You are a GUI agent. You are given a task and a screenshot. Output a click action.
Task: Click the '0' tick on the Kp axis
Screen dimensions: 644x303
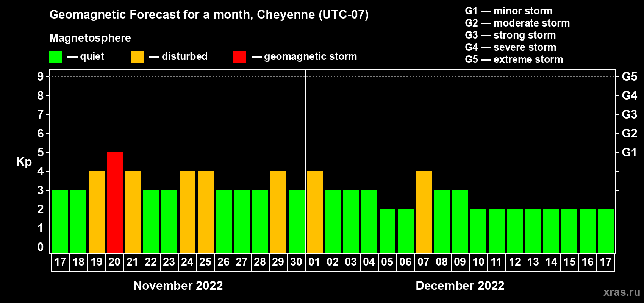point(41,247)
